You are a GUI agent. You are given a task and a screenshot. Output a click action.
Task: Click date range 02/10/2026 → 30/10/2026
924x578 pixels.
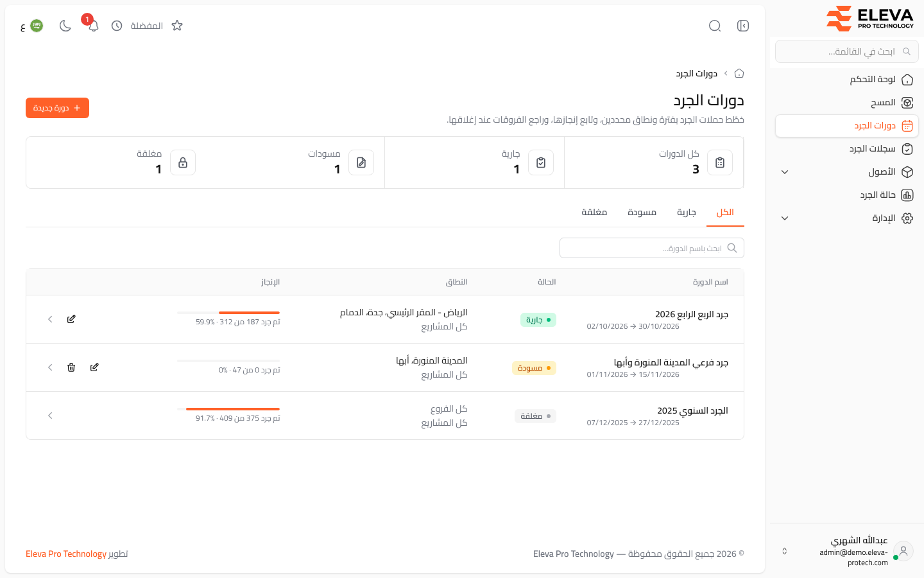633,326
